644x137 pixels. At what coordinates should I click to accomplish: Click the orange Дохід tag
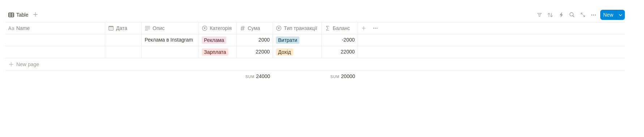tap(285, 52)
